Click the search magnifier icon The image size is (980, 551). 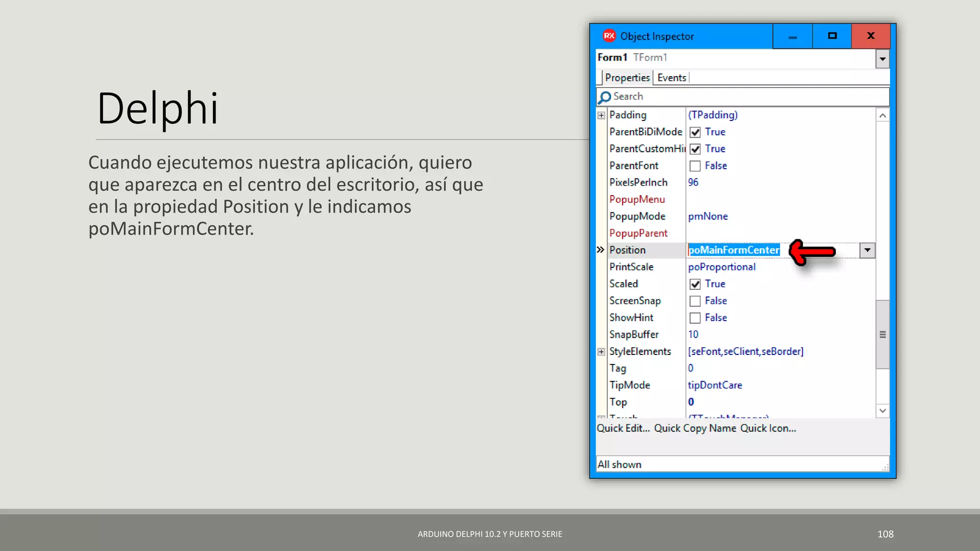(x=605, y=97)
